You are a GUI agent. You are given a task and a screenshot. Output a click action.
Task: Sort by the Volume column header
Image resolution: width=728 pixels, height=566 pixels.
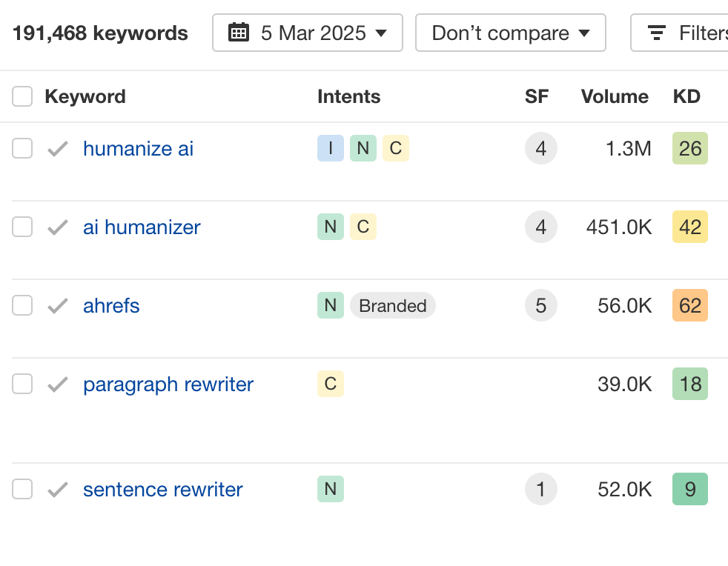(x=615, y=96)
